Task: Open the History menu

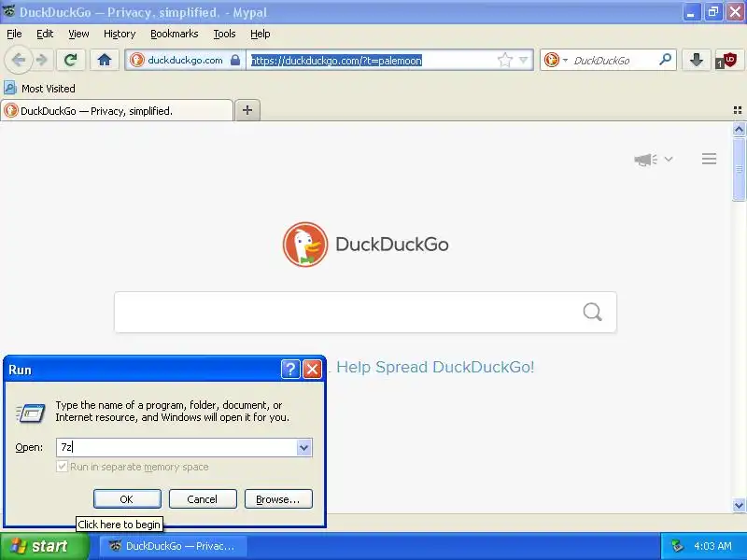Action: [x=120, y=34]
